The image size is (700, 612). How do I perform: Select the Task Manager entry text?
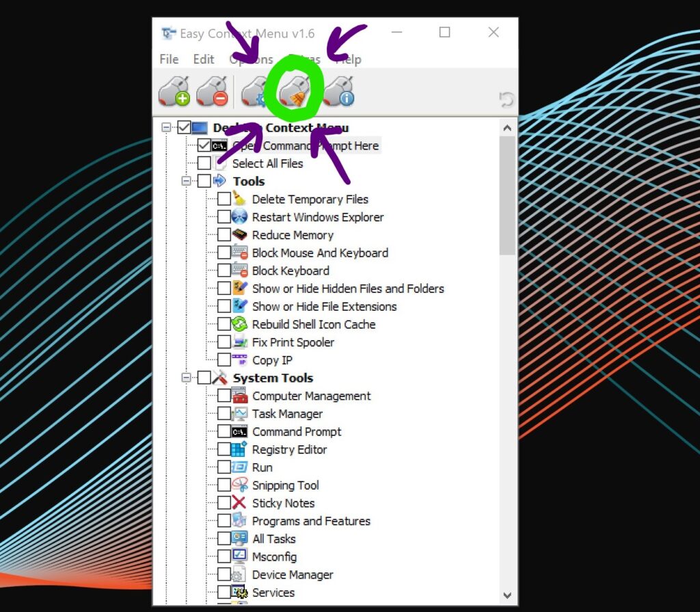pyautogui.click(x=287, y=413)
